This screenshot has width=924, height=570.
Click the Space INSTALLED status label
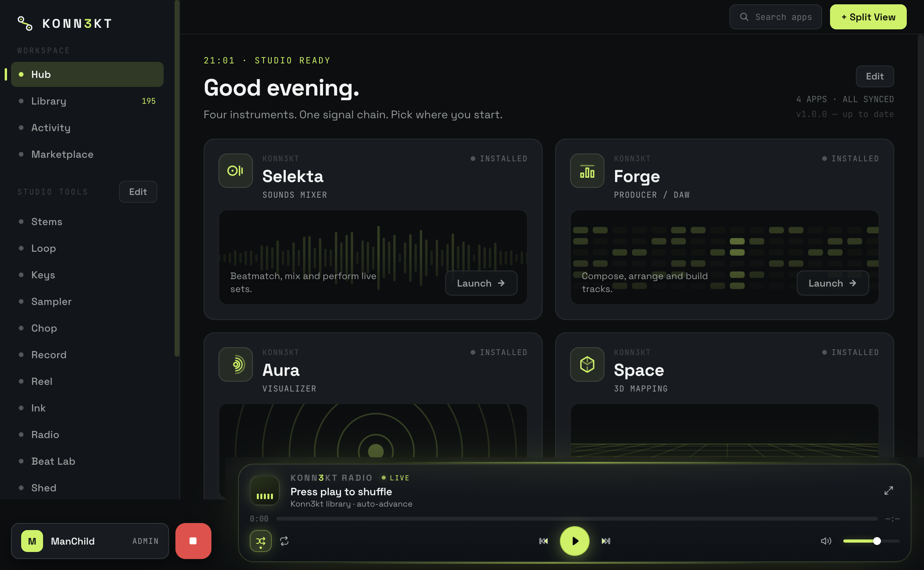point(850,352)
